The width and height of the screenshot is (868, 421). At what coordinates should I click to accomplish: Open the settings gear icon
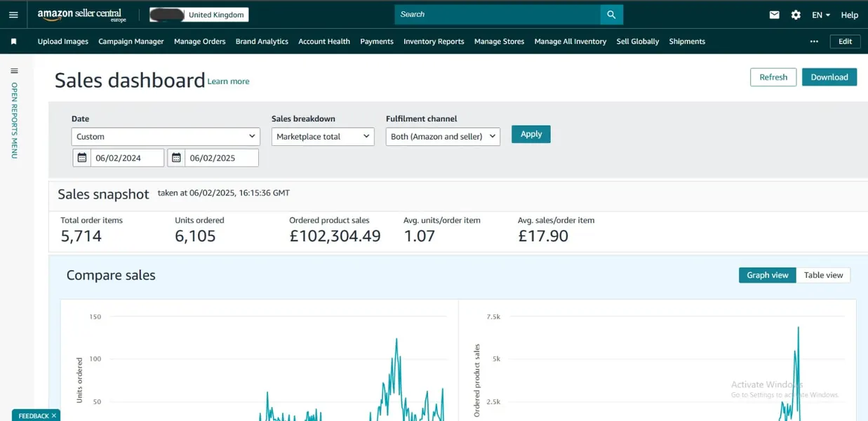pos(796,15)
